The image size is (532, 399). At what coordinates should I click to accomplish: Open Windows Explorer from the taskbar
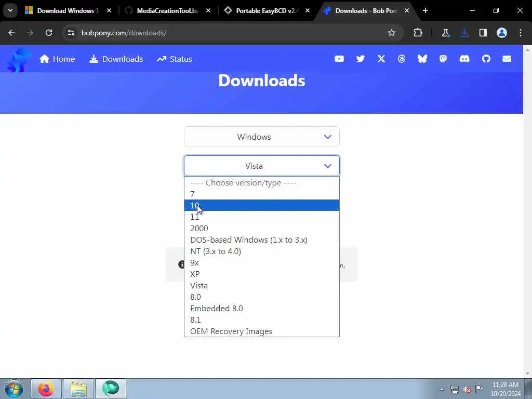(78, 389)
